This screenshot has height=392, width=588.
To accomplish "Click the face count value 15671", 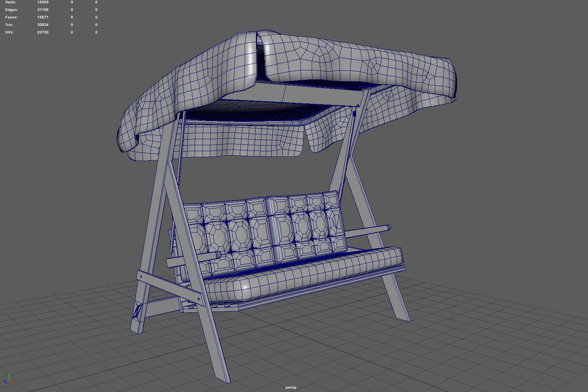I will coord(43,17).
